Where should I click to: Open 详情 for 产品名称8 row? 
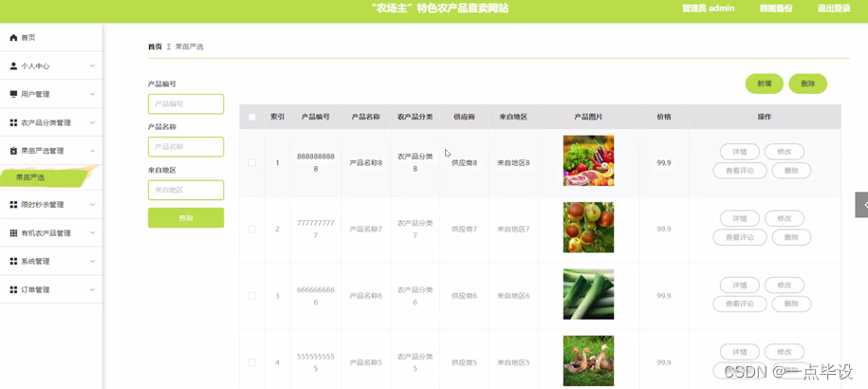point(740,152)
